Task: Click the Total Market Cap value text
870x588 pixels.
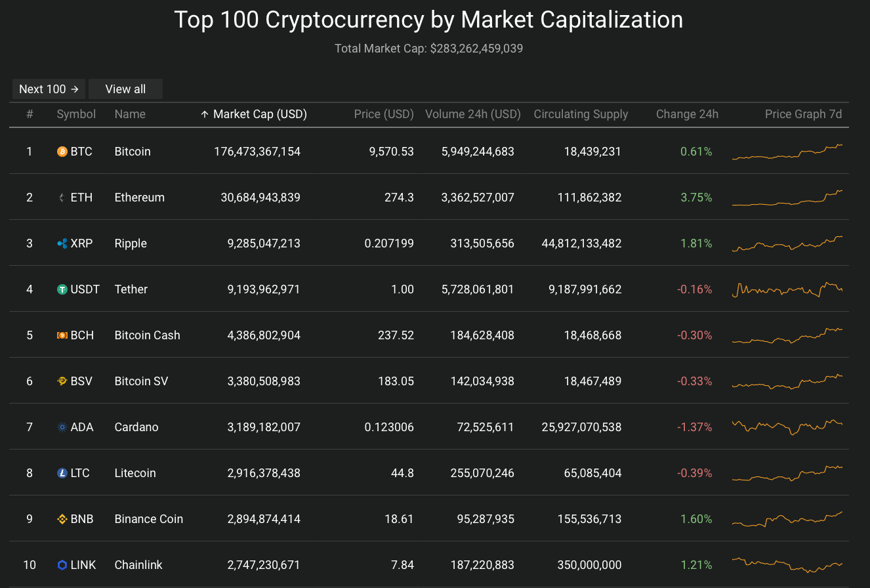Action: point(476,49)
